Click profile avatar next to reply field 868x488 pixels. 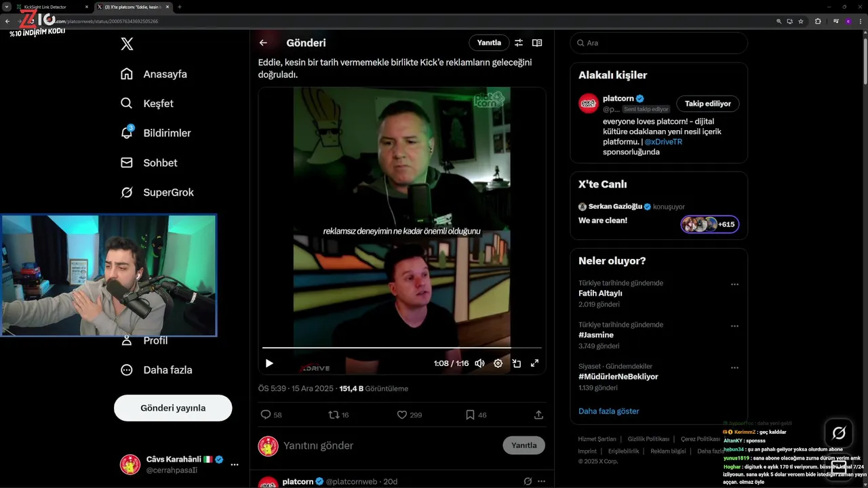click(x=269, y=446)
